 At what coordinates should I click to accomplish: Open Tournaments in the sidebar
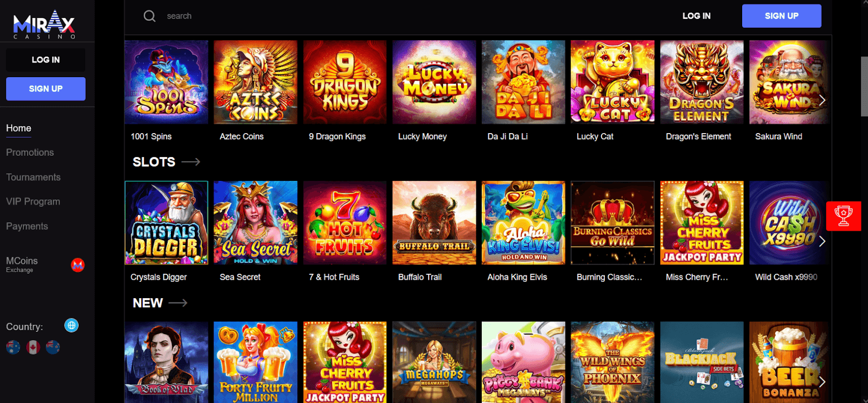33,177
